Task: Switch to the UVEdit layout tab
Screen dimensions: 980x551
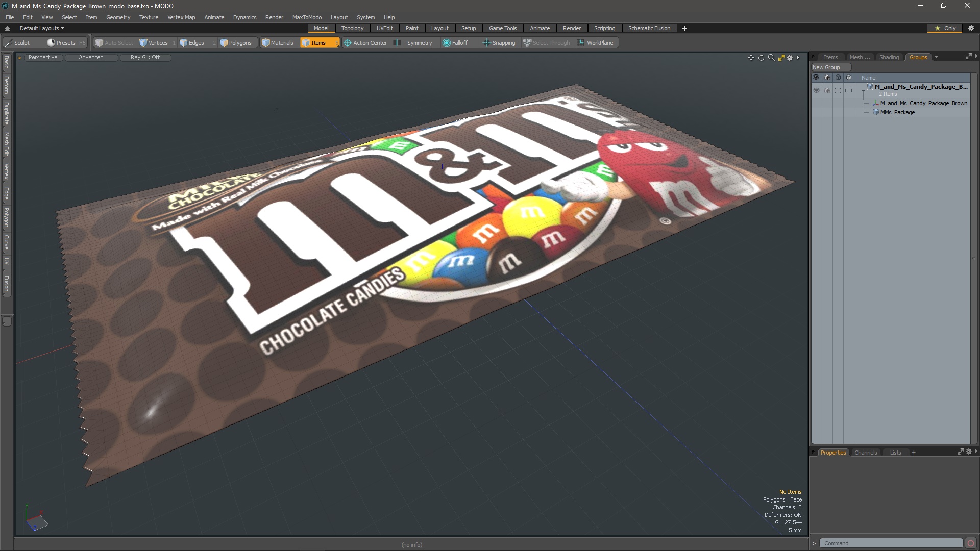Action: click(x=384, y=28)
